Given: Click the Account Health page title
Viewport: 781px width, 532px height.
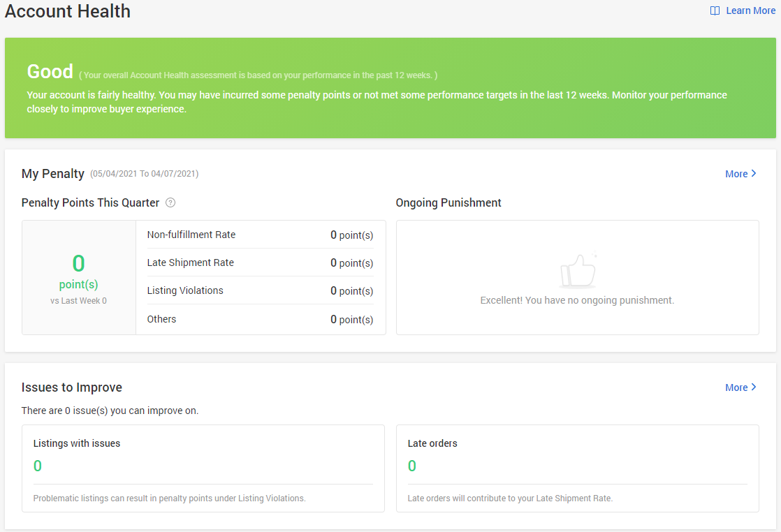Looking at the screenshot, I should (x=68, y=11).
